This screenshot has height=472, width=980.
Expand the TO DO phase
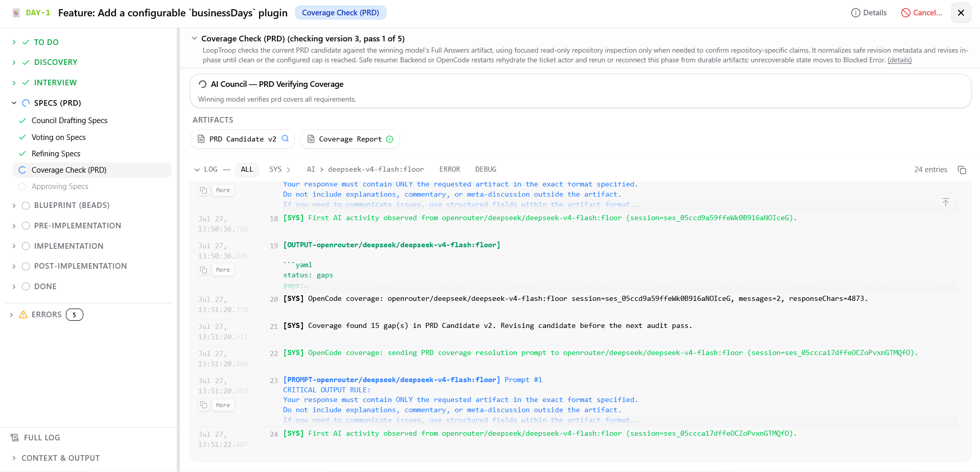[x=14, y=42]
